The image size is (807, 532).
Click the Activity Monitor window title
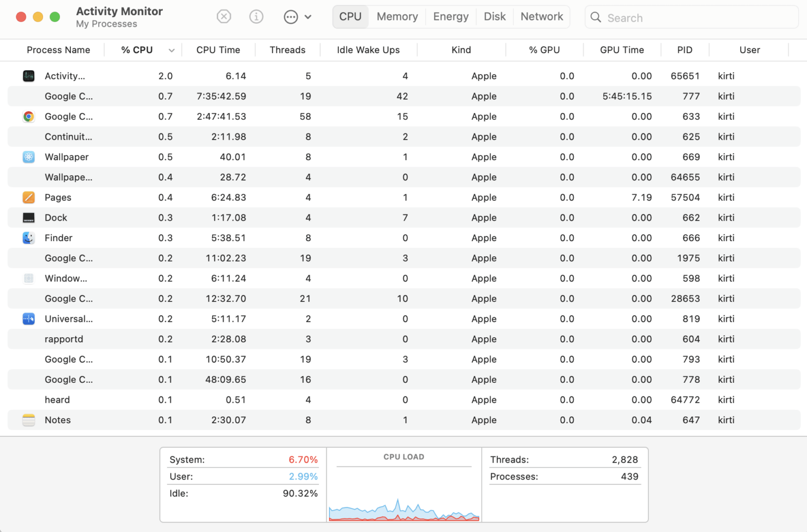point(119,11)
